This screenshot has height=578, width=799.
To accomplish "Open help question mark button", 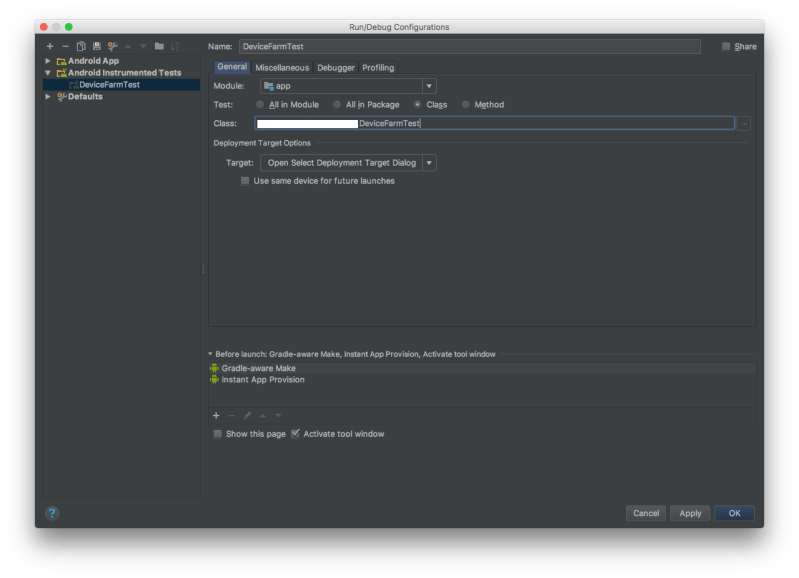I will coord(52,513).
